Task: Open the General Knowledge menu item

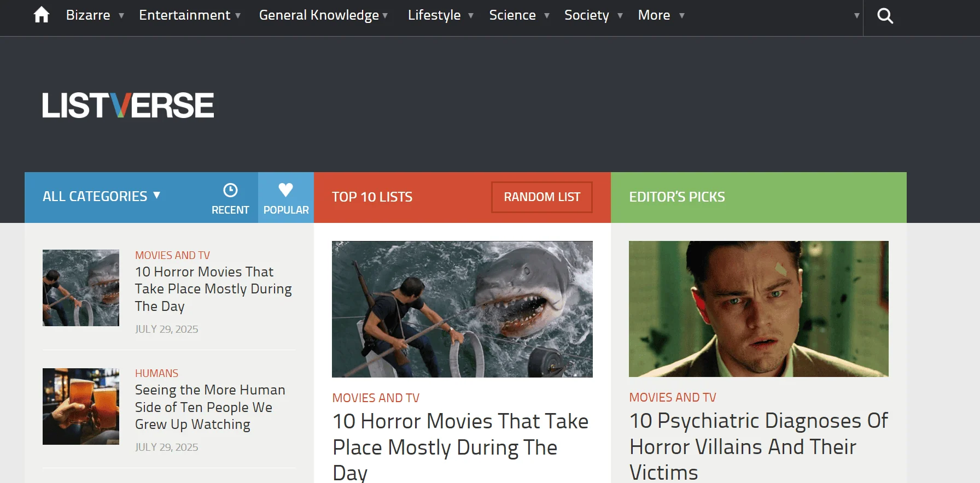Action: [x=319, y=15]
